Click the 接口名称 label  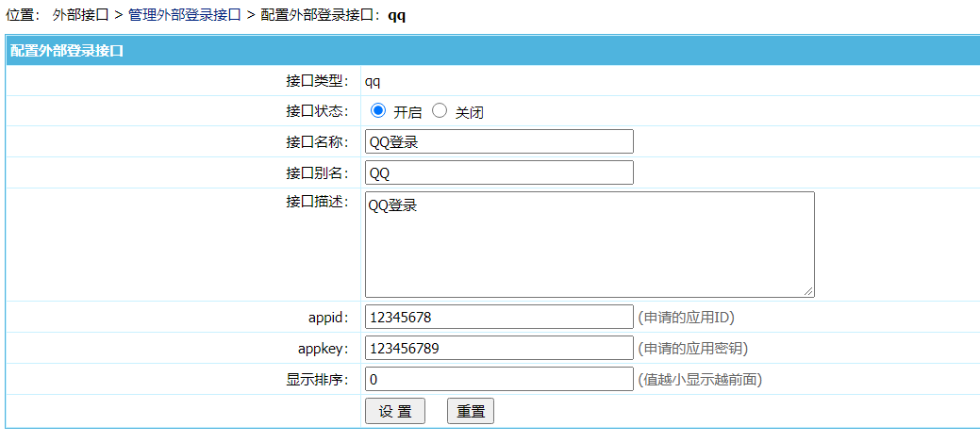click(x=317, y=142)
